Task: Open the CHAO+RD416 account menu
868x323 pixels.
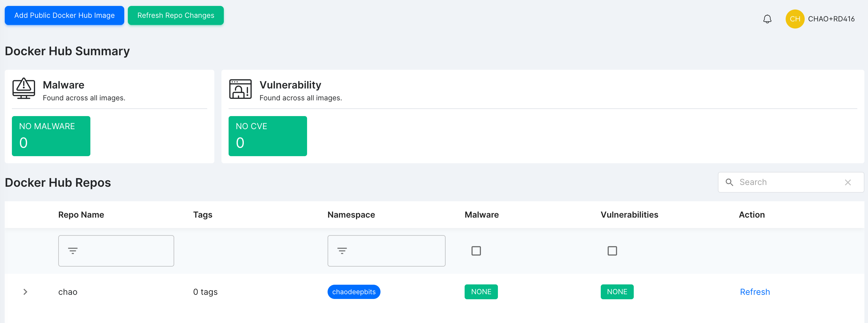Action: [831, 19]
